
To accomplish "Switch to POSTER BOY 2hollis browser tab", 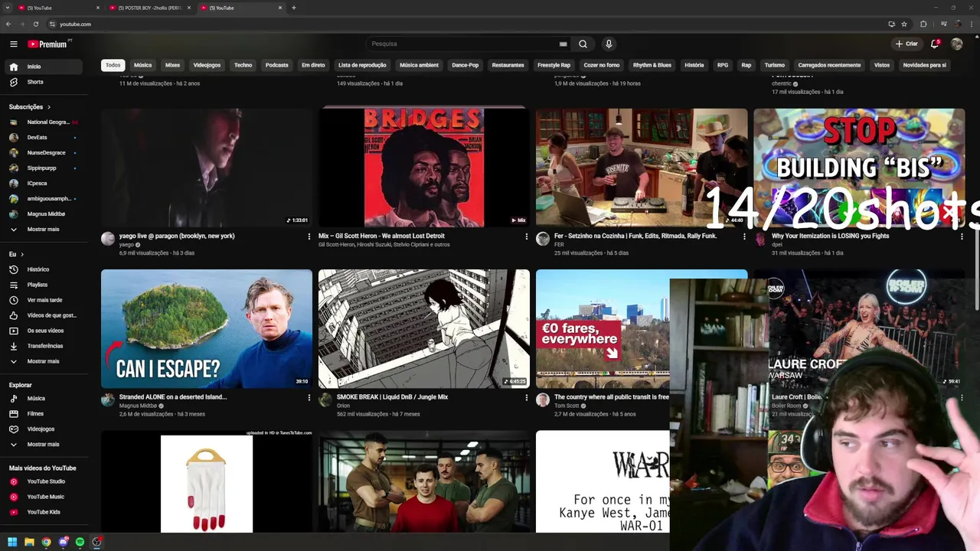I will (150, 8).
